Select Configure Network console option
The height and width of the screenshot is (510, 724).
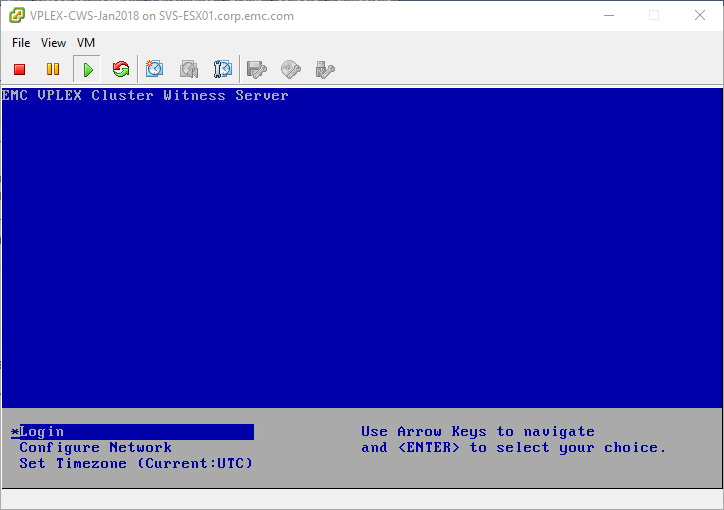pyautogui.click(x=96, y=447)
